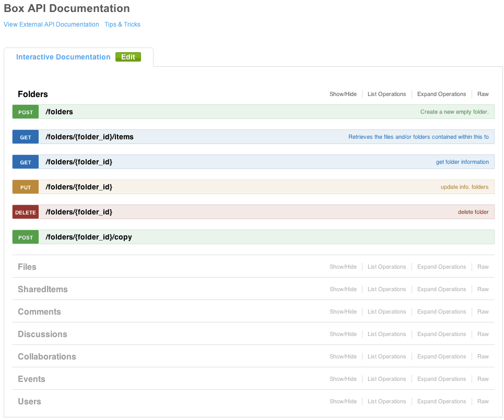Click 'update info. folders' description
This screenshot has height=420, width=504.
click(x=464, y=187)
